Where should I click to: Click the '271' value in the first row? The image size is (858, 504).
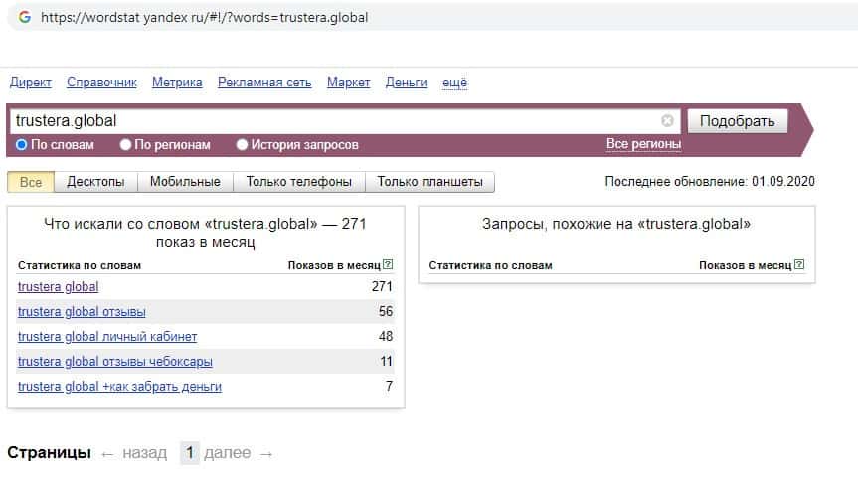(x=382, y=286)
